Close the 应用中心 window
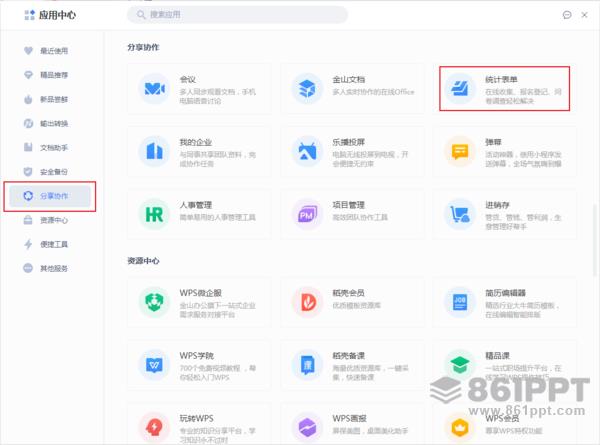The height and width of the screenshot is (445, 600). pos(584,15)
